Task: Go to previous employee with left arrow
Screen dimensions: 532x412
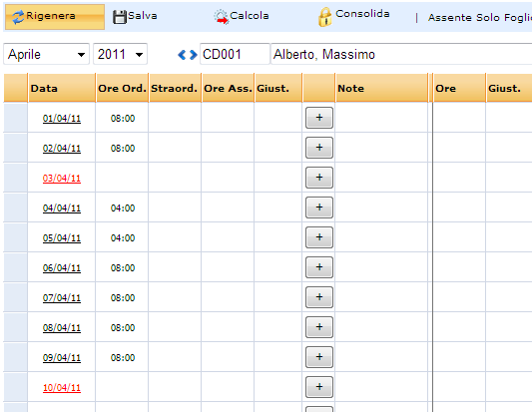Action: 182,55
